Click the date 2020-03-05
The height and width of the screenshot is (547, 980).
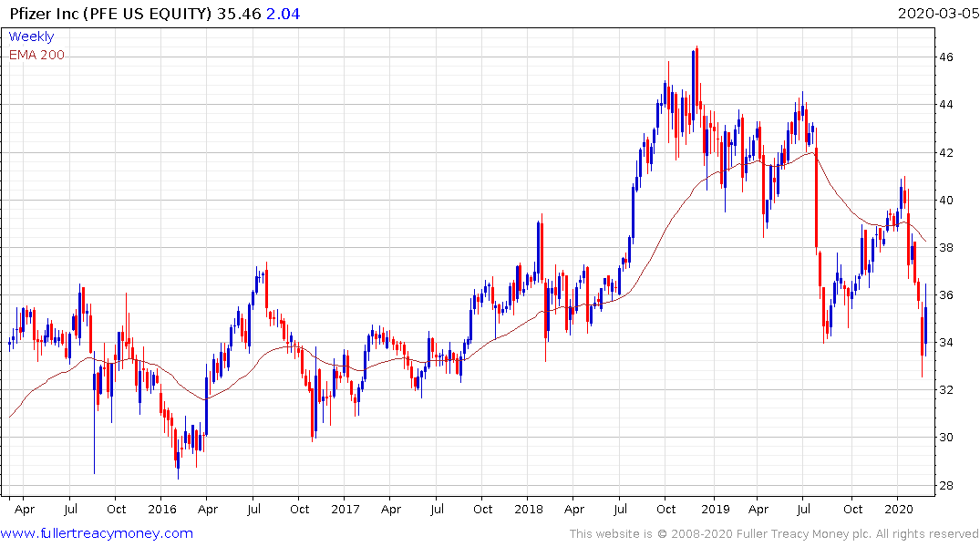[938, 13]
